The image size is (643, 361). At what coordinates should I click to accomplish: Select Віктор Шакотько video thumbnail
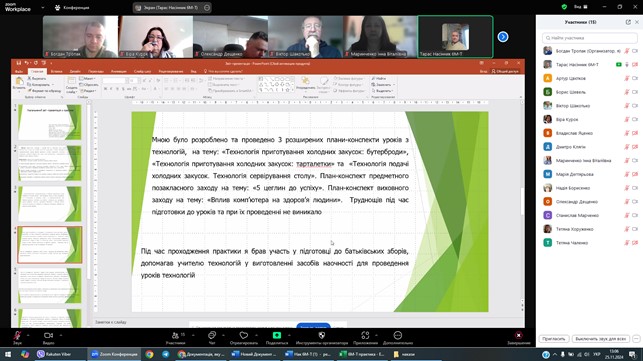click(306, 37)
